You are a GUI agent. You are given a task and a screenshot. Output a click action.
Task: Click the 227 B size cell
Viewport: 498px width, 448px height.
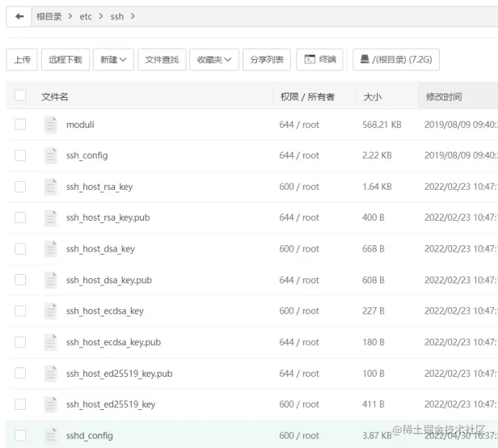click(373, 311)
